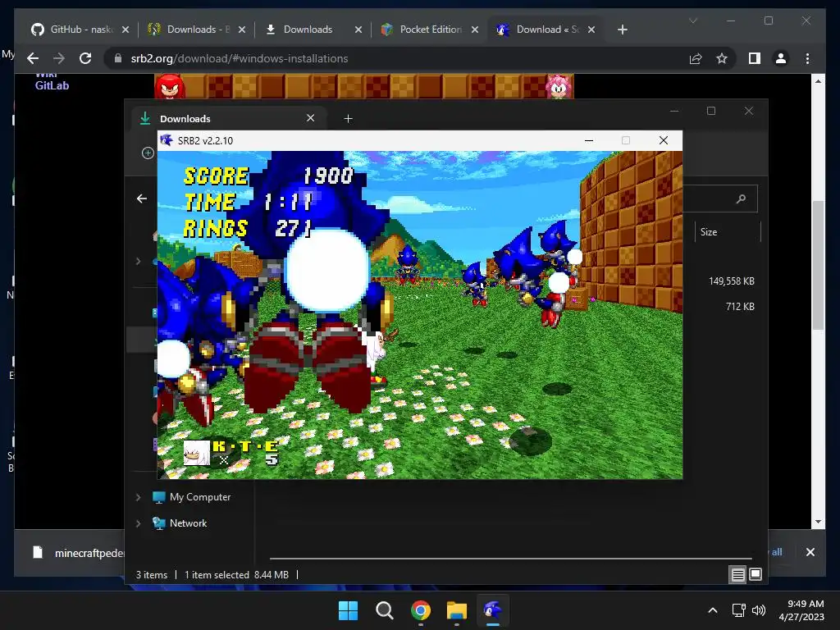The image size is (840, 630).
Task: Click the '1 item selected 8.44 MB' status
Action: (236, 575)
